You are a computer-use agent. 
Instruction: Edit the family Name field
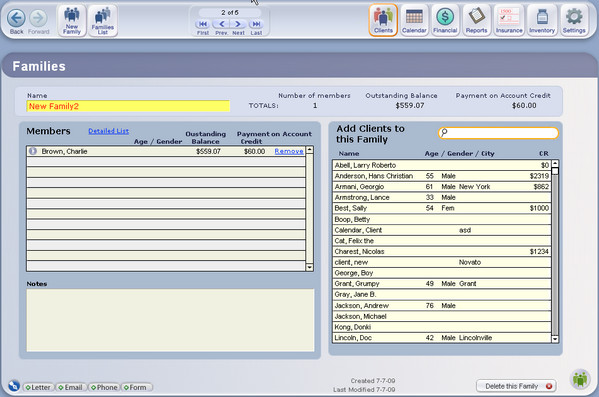point(128,106)
